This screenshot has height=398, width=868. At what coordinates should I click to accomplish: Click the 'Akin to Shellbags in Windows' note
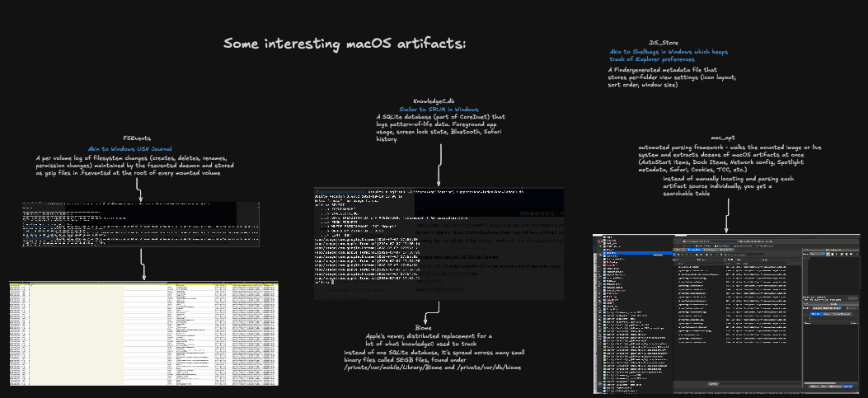(x=669, y=55)
